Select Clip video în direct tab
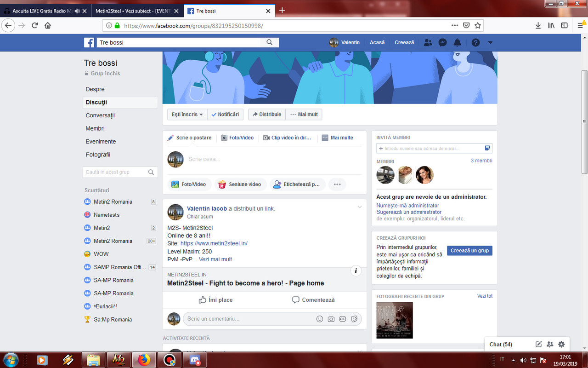588x368 pixels. 287,138
